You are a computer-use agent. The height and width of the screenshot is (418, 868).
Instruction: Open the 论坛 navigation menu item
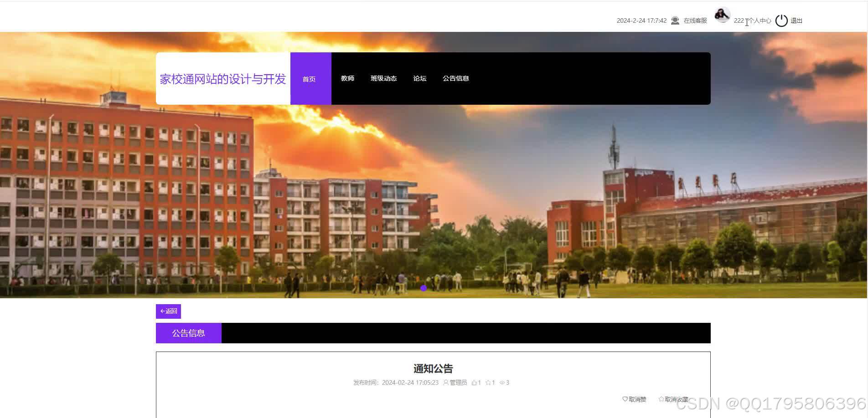pos(419,78)
